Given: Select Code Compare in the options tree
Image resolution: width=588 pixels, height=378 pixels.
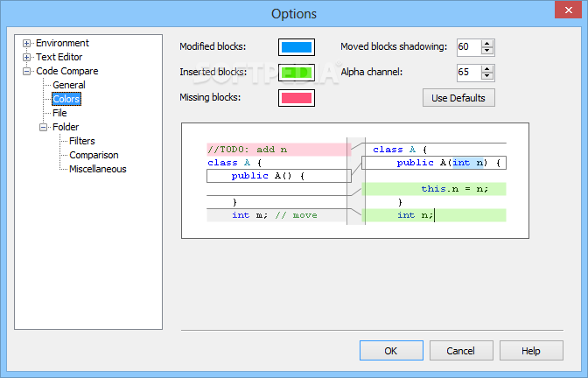Looking at the screenshot, I should (67, 71).
